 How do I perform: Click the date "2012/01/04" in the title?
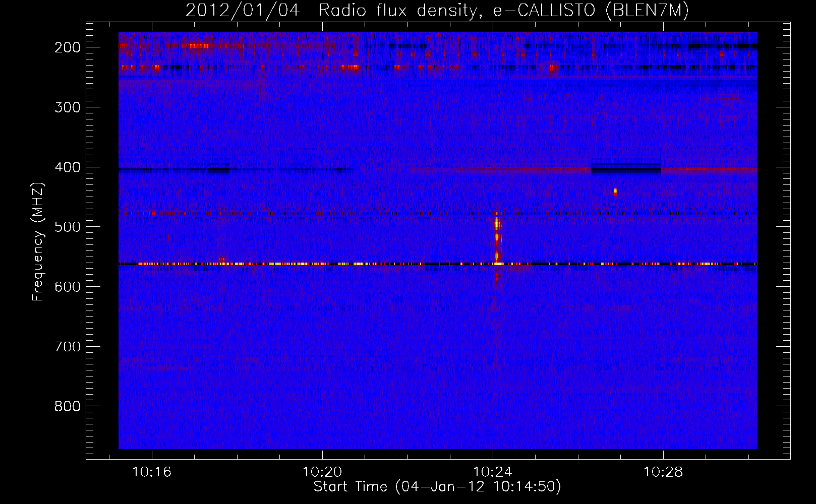243,10
